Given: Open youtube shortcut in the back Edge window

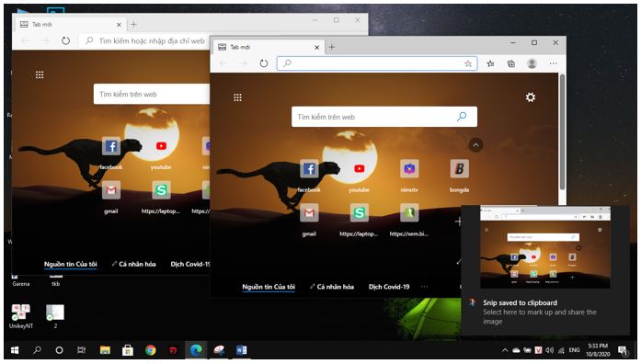Looking at the screenshot, I should (161, 146).
